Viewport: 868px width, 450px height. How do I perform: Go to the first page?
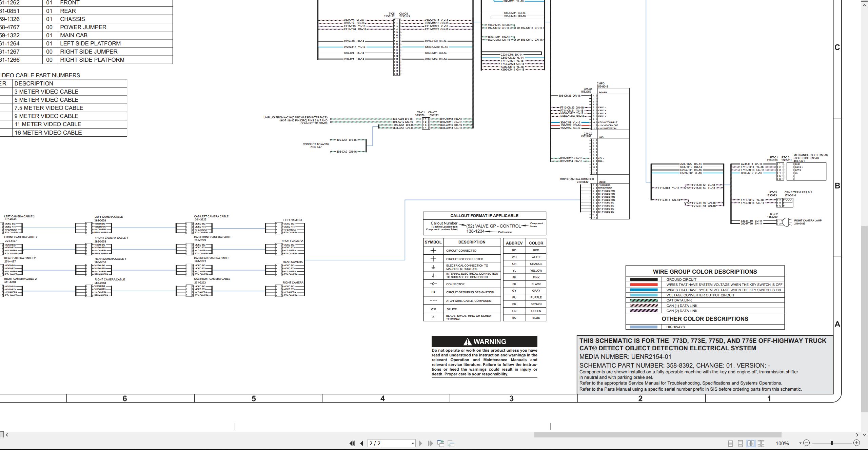pyautogui.click(x=352, y=443)
